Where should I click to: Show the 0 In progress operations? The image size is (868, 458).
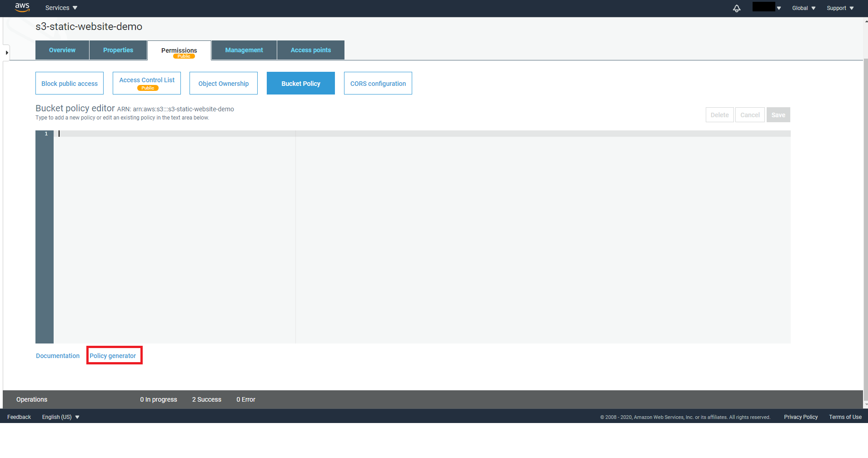click(159, 399)
